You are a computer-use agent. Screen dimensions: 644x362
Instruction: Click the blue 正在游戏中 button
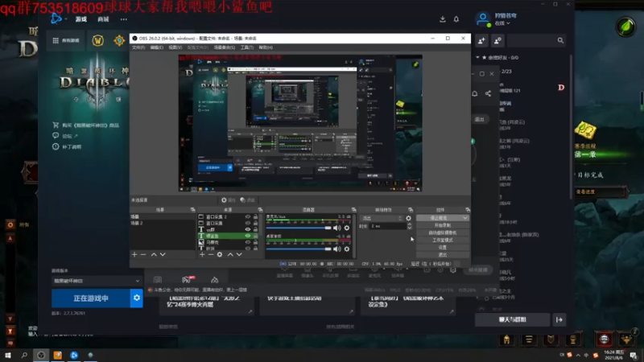click(91, 298)
